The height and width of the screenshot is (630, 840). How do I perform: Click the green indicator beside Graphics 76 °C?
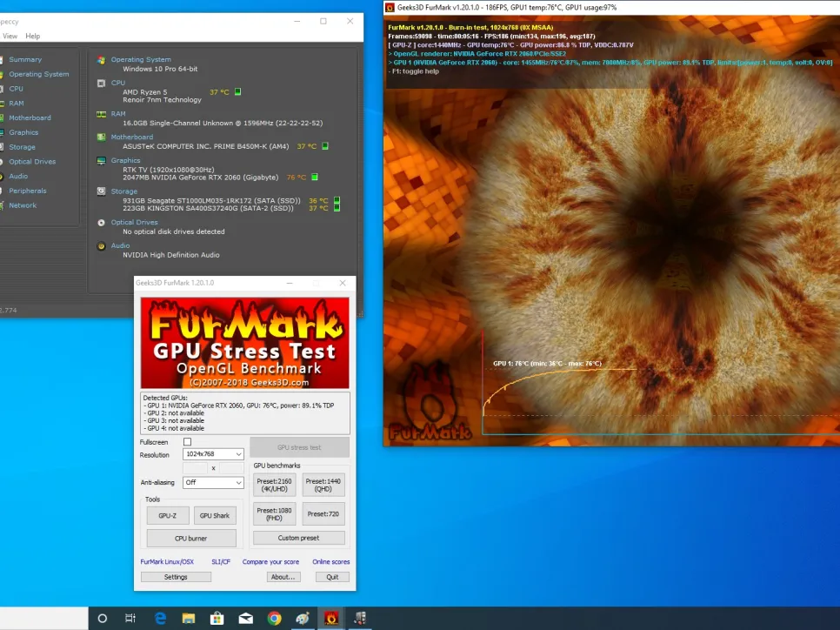315,177
